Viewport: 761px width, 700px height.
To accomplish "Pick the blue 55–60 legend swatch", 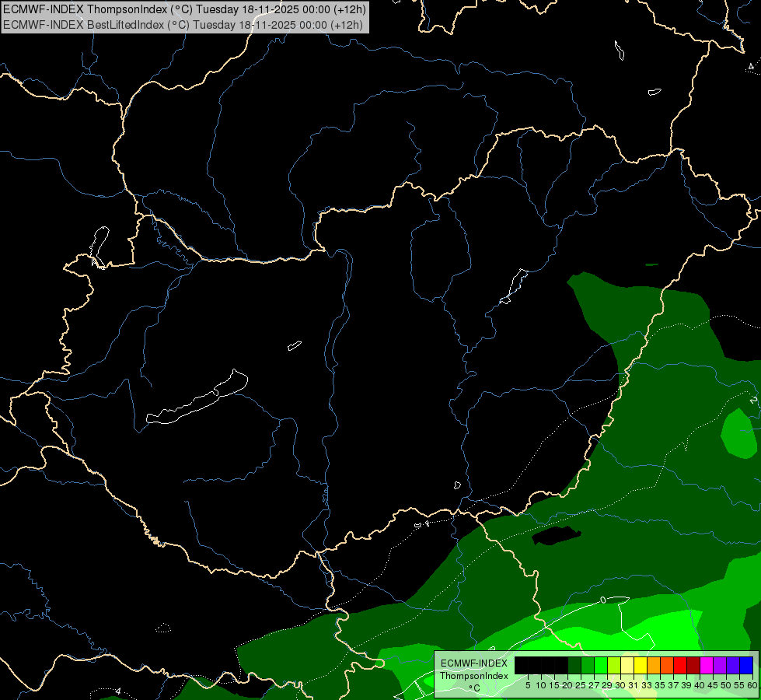I will [746, 665].
